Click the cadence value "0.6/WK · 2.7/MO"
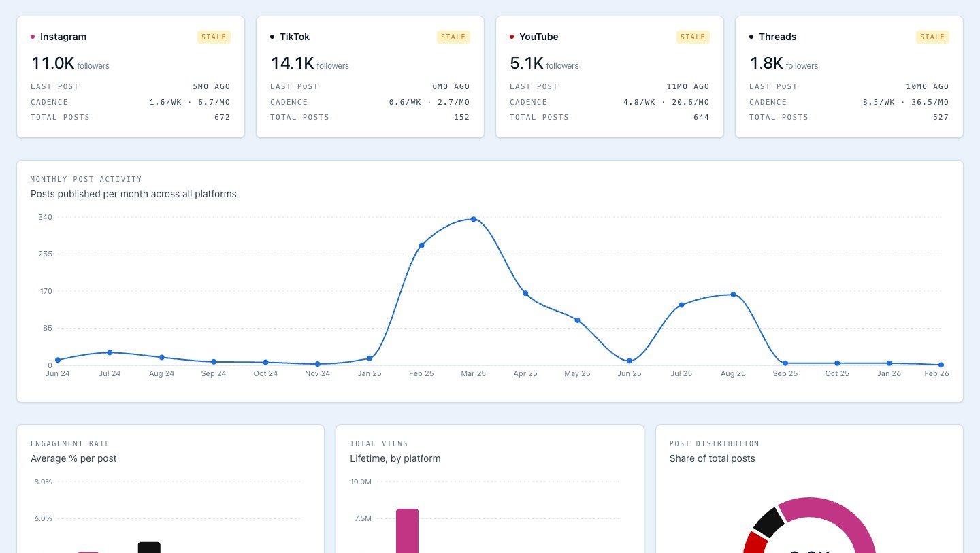 point(429,102)
